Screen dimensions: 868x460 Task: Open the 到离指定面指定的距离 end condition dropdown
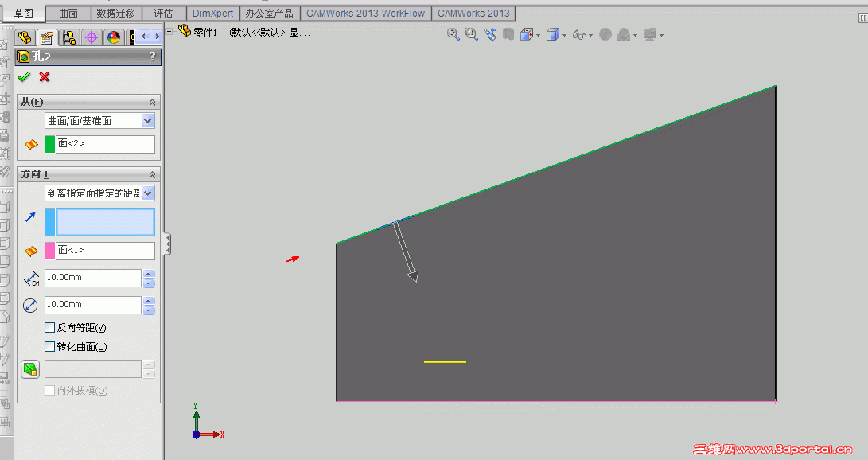tap(147, 193)
